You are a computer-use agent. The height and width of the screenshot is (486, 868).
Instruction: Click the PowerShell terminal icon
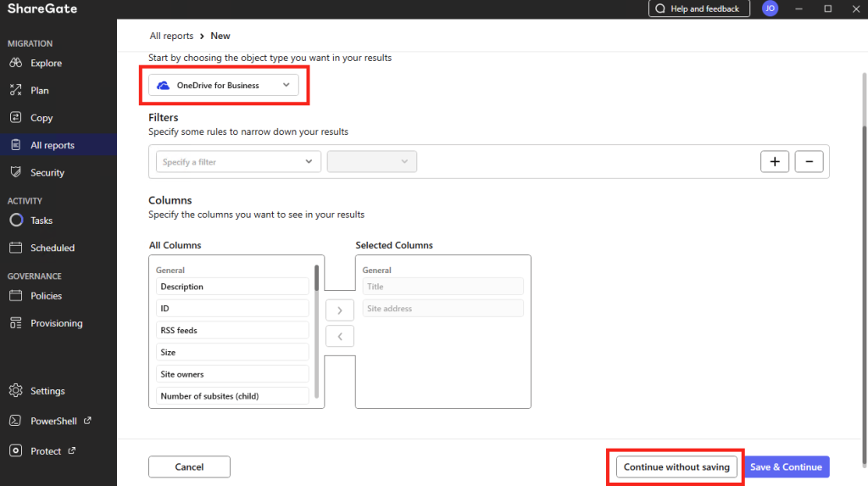point(15,421)
